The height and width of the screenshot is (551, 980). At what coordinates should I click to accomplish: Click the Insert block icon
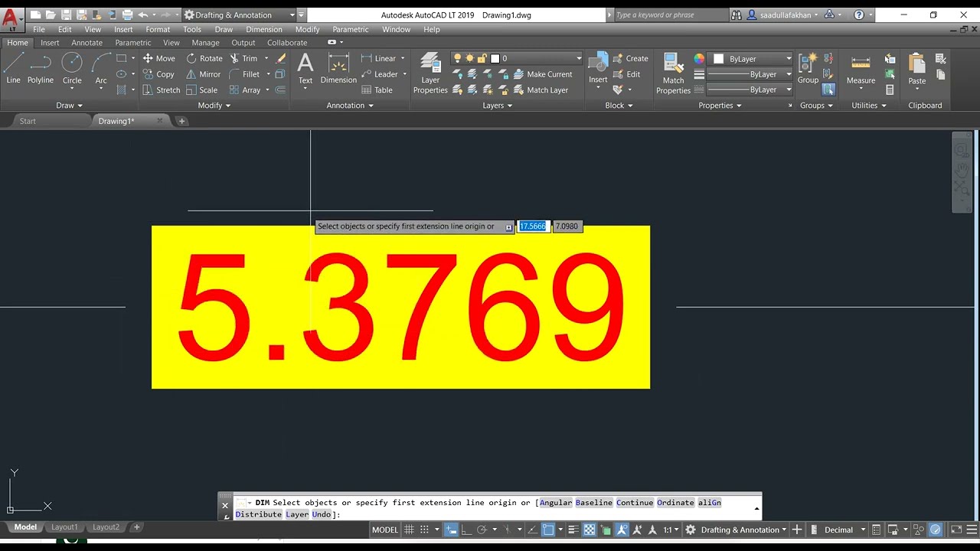pyautogui.click(x=598, y=69)
